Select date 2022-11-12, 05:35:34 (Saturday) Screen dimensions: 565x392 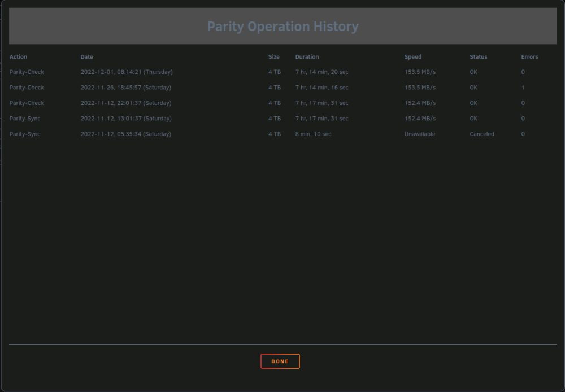(126, 134)
